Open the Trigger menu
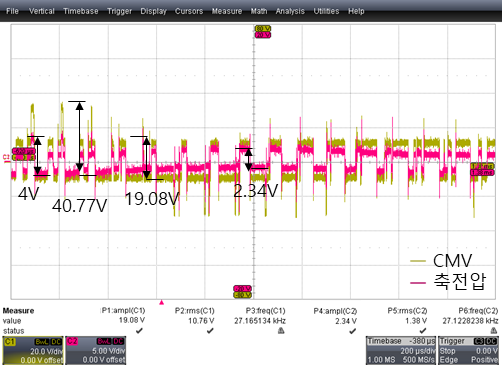The image size is (502, 365). (119, 11)
